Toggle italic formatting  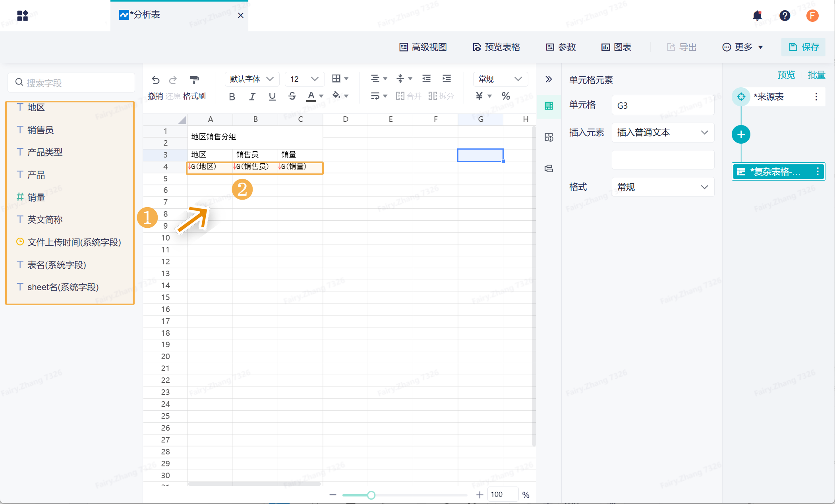click(252, 96)
